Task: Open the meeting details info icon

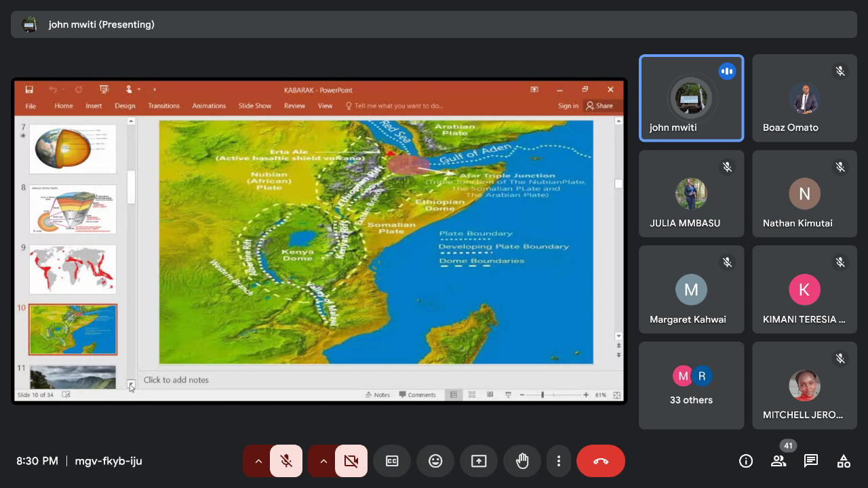Action: click(x=746, y=461)
